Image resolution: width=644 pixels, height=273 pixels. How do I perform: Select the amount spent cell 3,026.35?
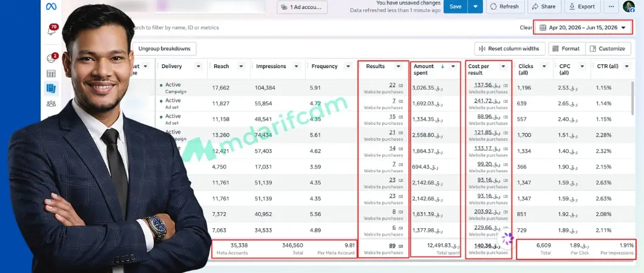427,88
